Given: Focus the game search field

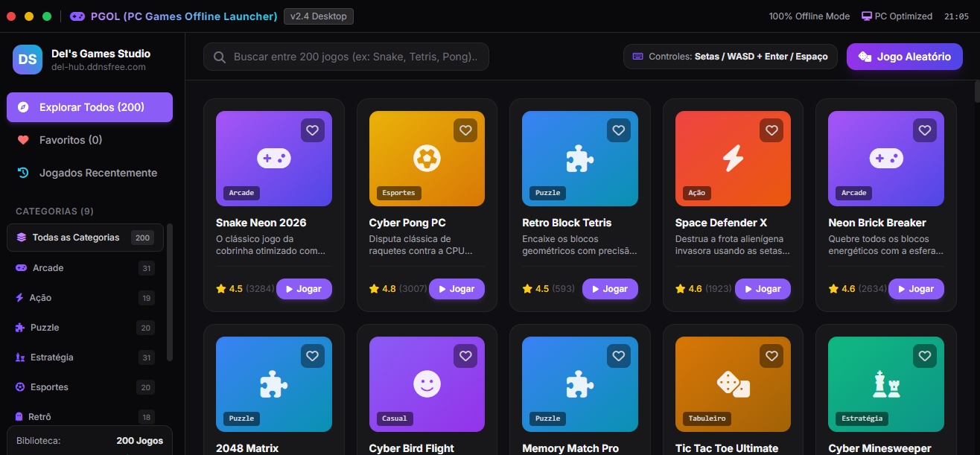Looking at the screenshot, I should pyautogui.click(x=346, y=57).
